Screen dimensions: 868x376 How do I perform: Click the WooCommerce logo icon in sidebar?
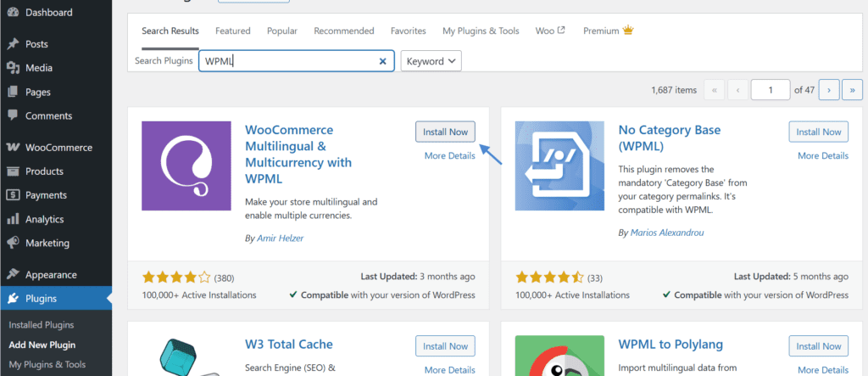click(x=14, y=148)
